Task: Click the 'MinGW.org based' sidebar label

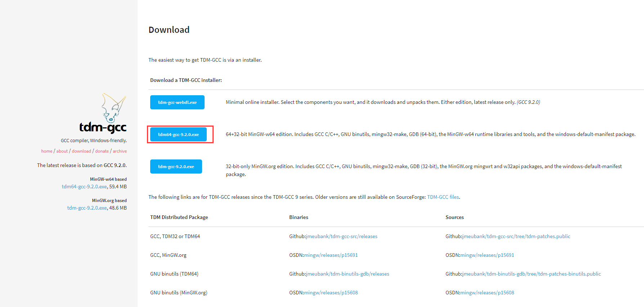Action: point(109,201)
